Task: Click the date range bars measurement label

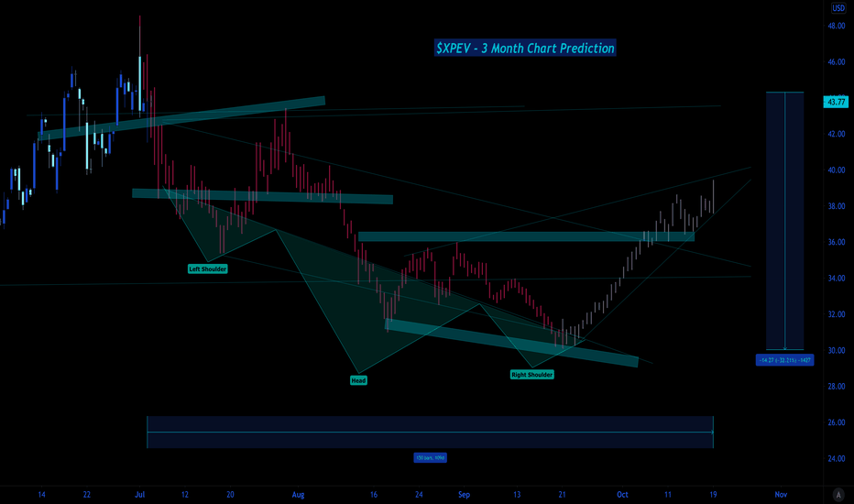Action: pos(431,457)
